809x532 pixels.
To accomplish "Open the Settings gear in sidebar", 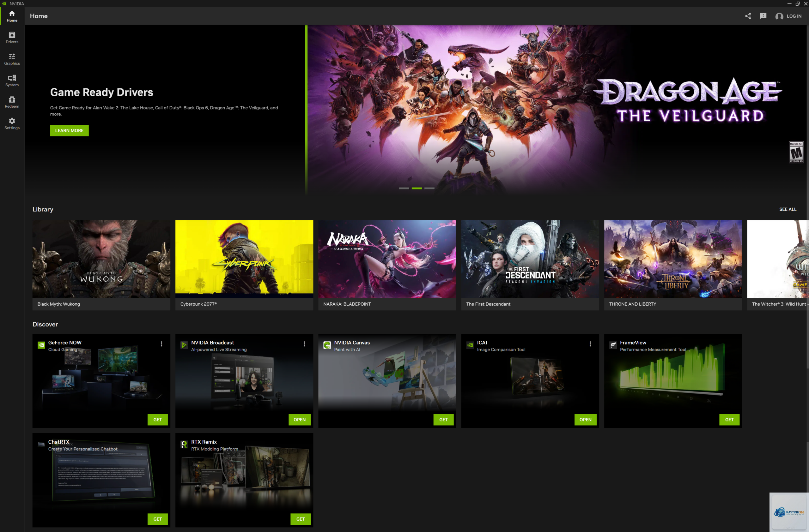I will [x=12, y=123].
